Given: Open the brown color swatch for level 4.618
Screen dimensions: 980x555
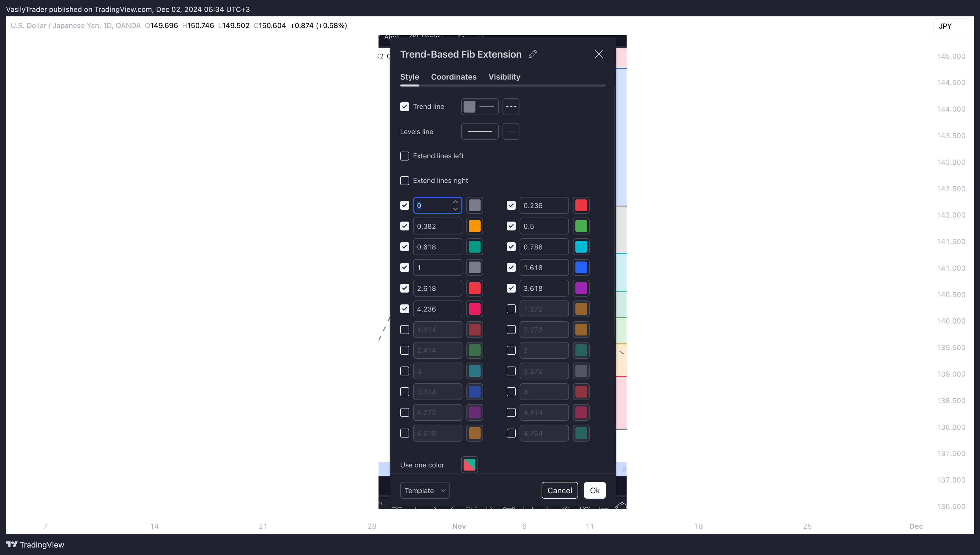Looking at the screenshot, I should [474, 433].
